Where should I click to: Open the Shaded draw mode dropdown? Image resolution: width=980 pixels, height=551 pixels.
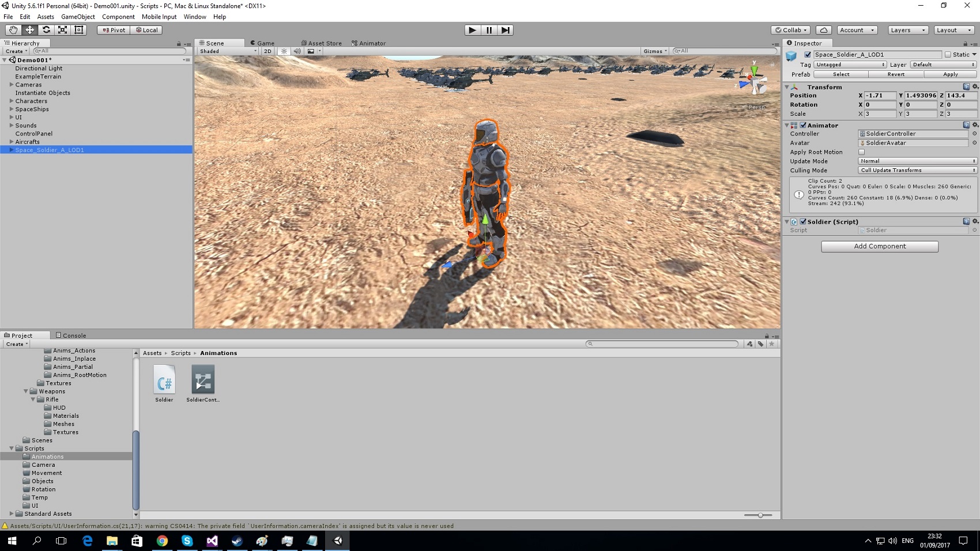(x=228, y=51)
